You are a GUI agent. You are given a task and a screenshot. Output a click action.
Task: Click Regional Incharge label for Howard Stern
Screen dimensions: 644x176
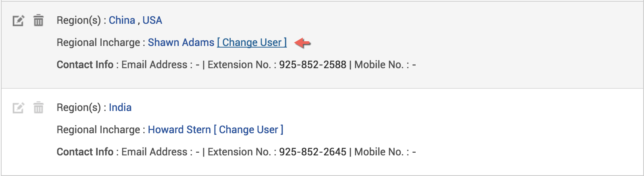[x=98, y=130]
